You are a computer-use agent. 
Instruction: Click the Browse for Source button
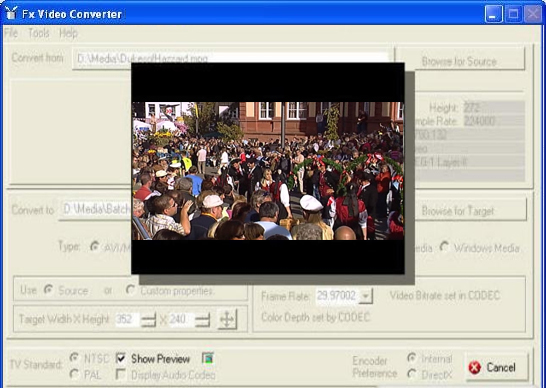click(459, 59)
